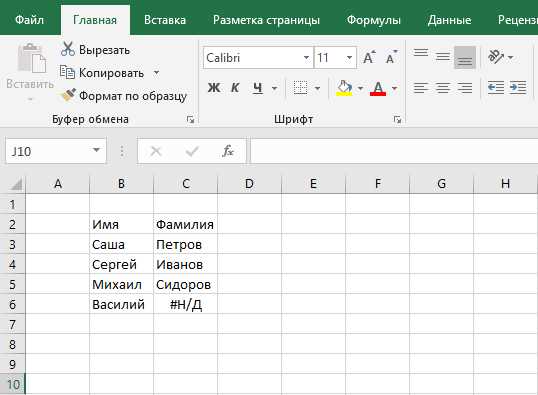Open the Разметка страницы tab
Viewport: 538px width, 395px height.
(266, 20)
